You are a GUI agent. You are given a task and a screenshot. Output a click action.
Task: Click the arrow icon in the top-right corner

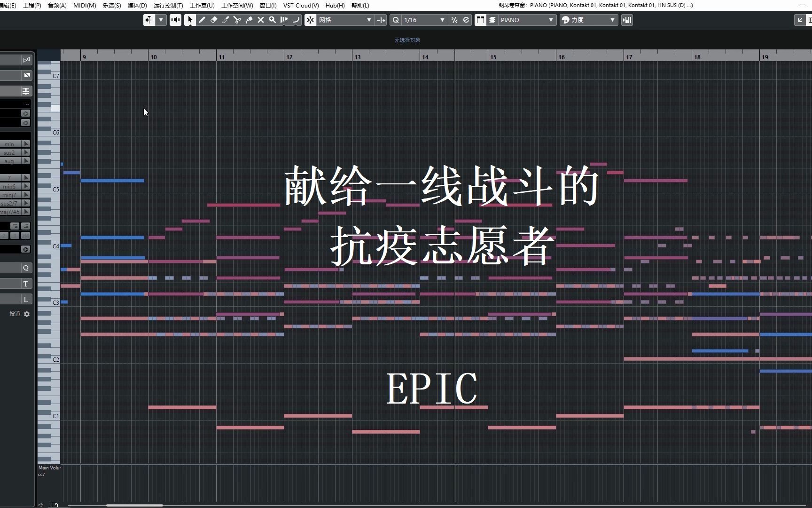point(800,20)
